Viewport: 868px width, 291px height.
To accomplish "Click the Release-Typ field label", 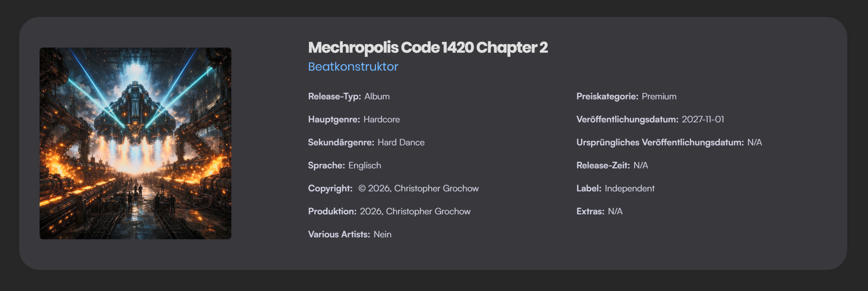I will (x=334, y=97).
